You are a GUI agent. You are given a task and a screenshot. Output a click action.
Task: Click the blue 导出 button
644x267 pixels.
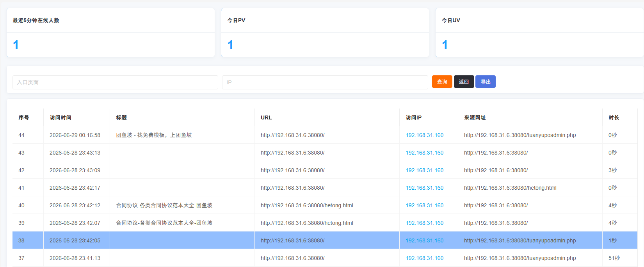(x=486, y=82)
